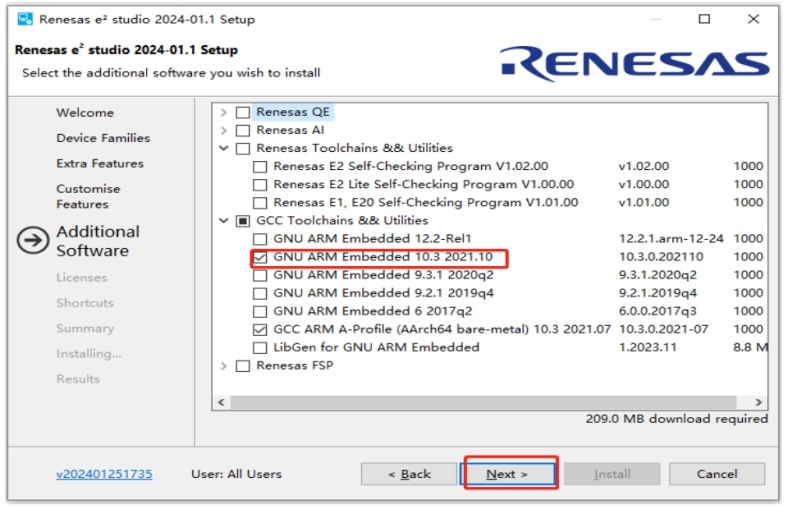
Task: Check Renesas E2 Lite Self-Checking Program
Action: [260, 184]
